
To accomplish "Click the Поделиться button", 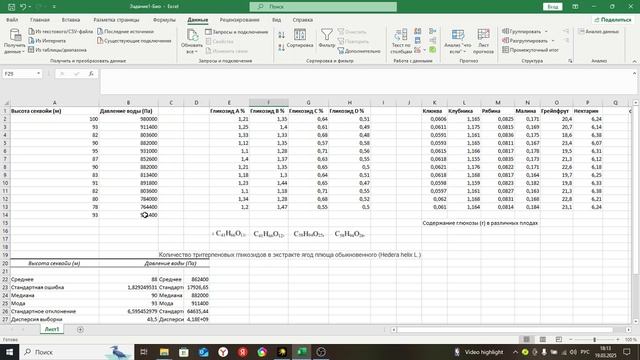I will point(613,20).
